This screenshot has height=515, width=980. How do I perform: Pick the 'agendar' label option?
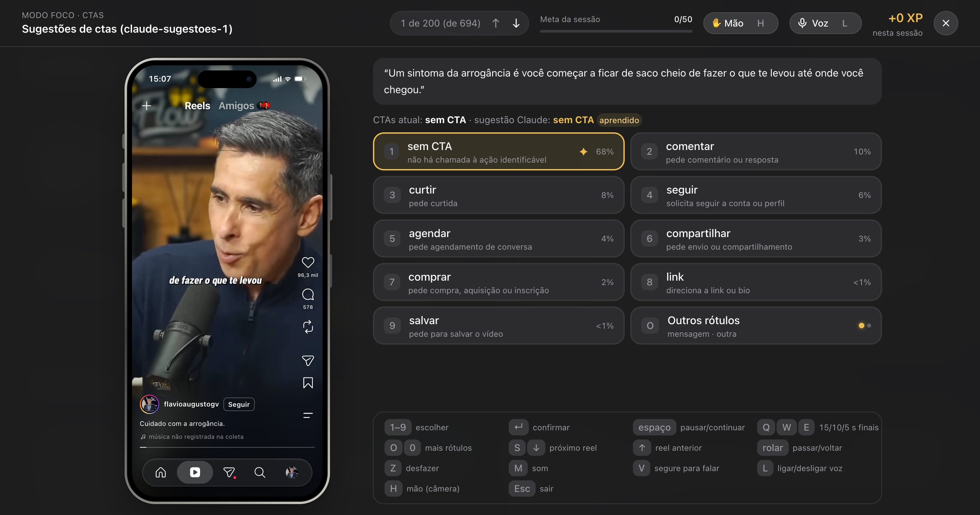pyautogui.click(x=499, y=238)
